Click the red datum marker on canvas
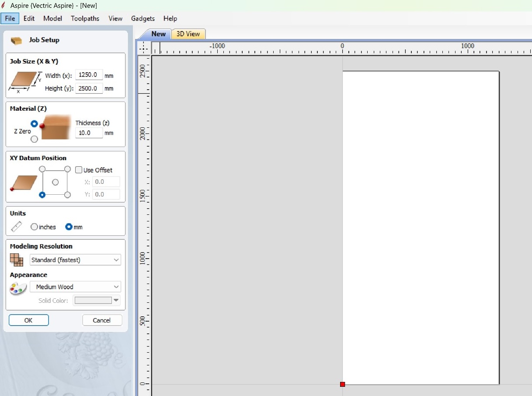The image size is (532, 396). pos(342,384)
